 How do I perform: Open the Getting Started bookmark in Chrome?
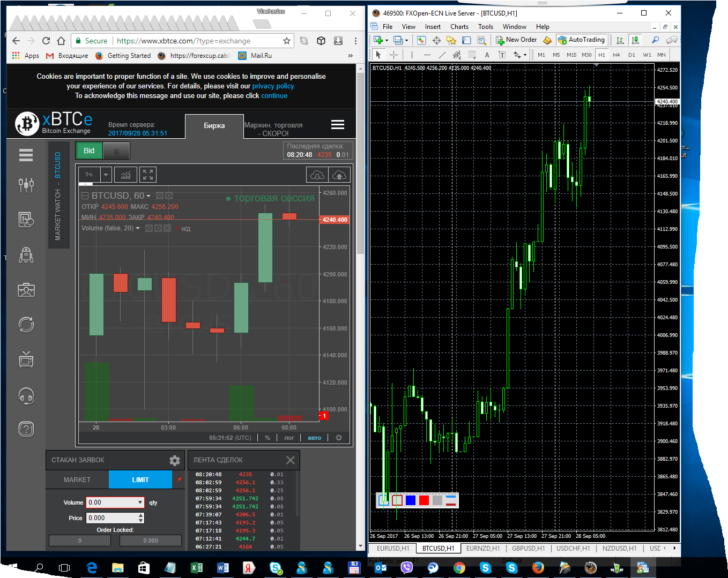(x=123, y=55)
